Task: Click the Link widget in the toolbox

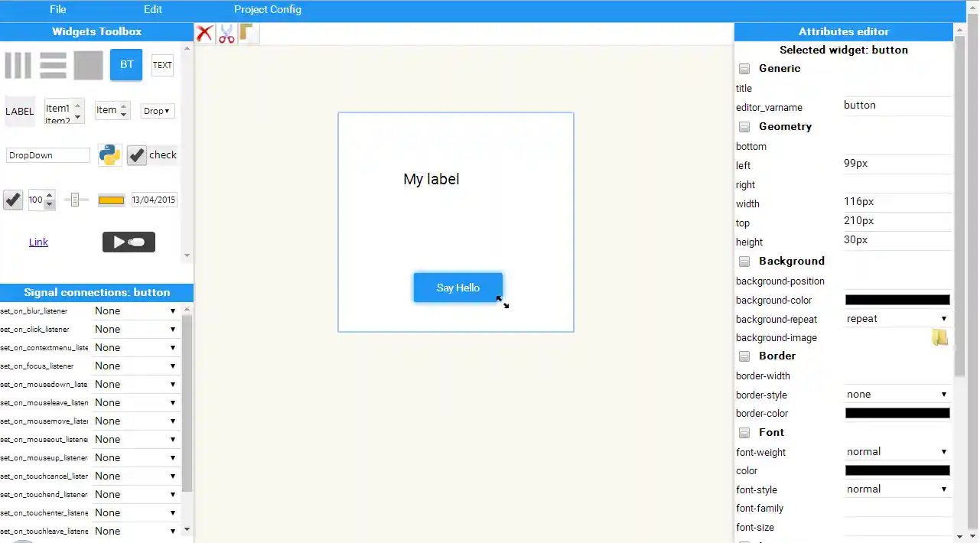Action: 38,242
